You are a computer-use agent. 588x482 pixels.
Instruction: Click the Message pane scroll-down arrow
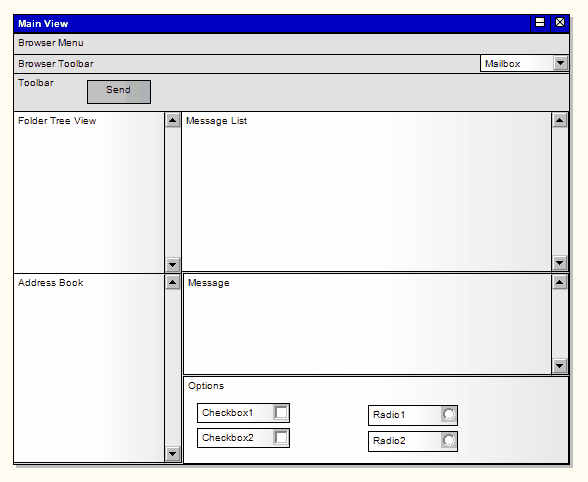[x=560, y=366]
